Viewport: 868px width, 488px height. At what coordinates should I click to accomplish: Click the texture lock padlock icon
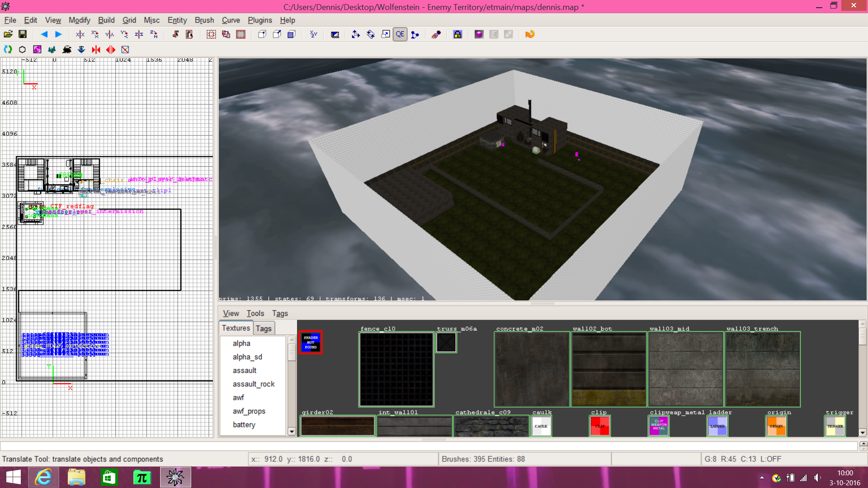[458, 34]
